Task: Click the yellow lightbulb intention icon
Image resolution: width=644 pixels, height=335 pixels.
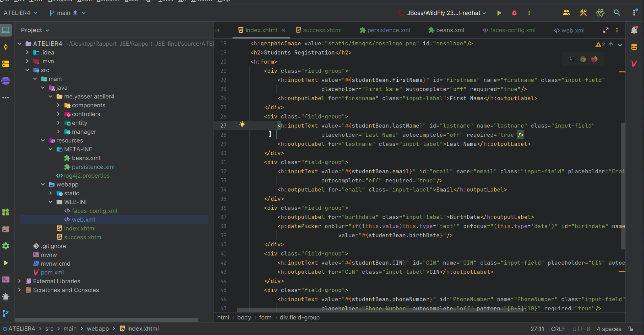Action: (242, 125)
